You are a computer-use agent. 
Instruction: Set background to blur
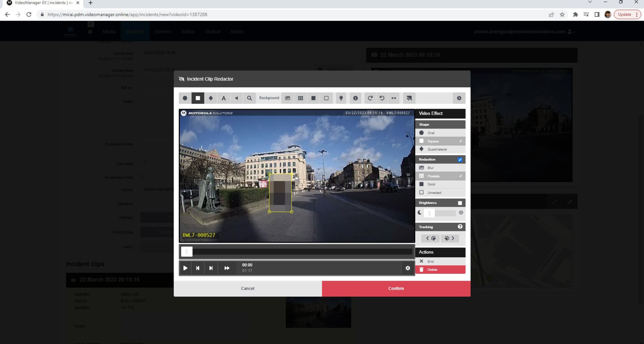[x=288, y=98]
